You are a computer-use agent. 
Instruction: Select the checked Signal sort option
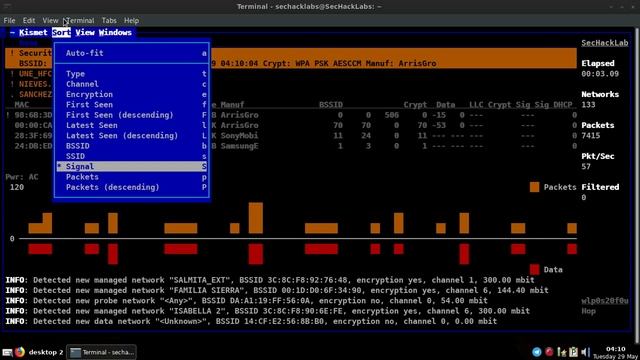point(132,167)
